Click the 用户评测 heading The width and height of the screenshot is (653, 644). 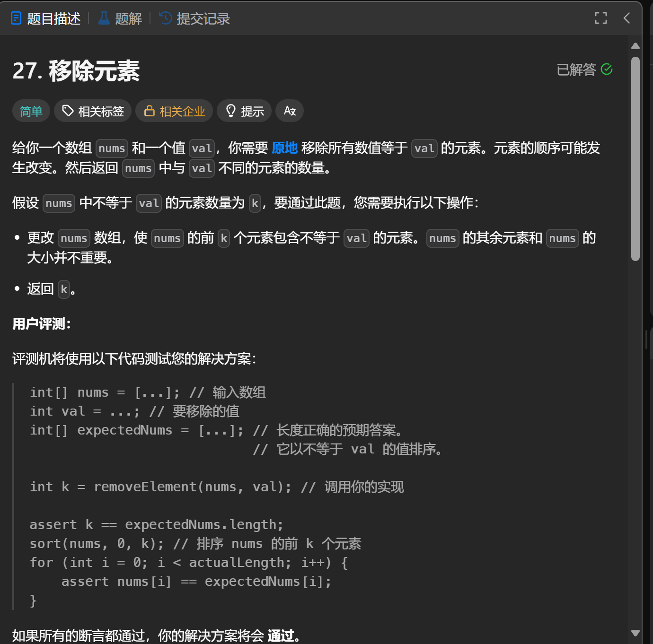[42, 324]
